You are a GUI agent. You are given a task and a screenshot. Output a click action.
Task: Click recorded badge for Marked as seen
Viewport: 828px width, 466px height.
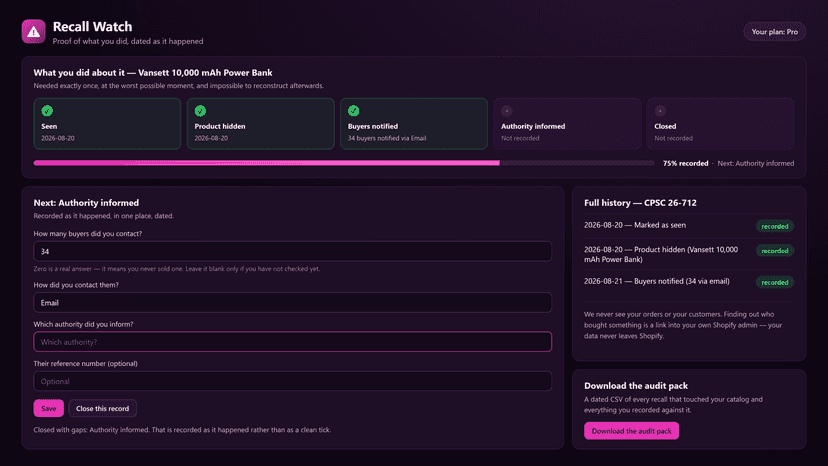pos(775,226)
